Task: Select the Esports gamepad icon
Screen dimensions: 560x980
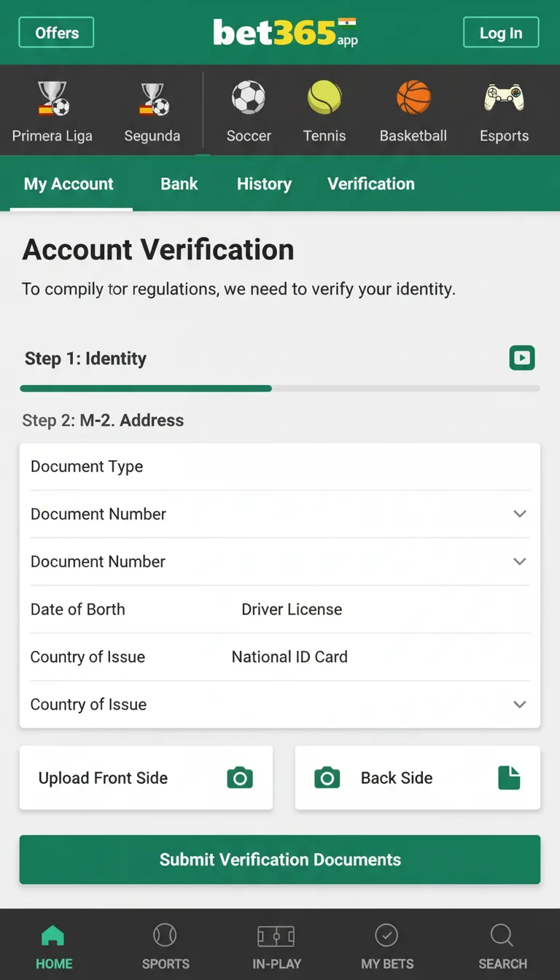Action: [504, 98]
